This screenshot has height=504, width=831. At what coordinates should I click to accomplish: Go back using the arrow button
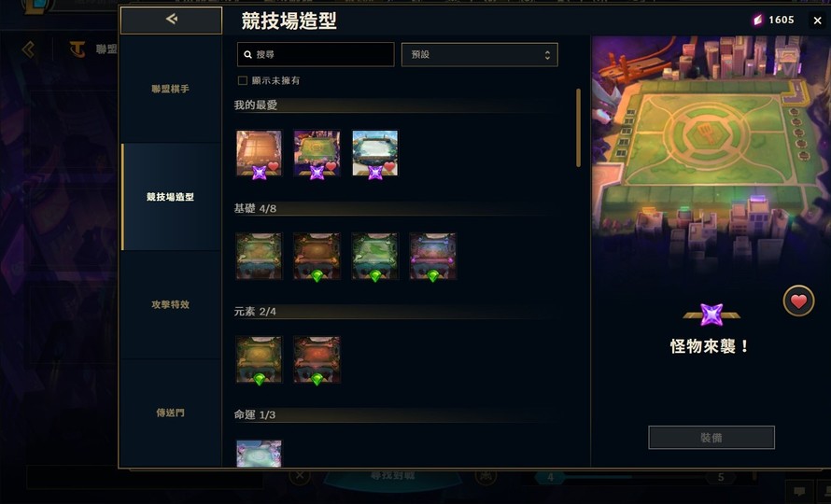coord(171,21)
